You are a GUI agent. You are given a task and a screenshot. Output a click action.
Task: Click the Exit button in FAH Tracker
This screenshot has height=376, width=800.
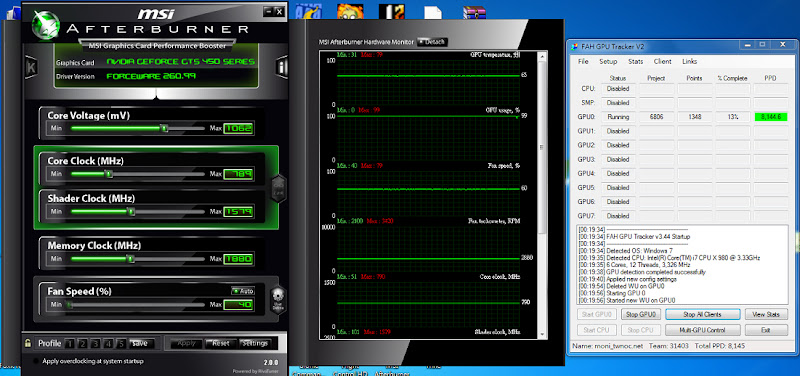coord(766,330)
